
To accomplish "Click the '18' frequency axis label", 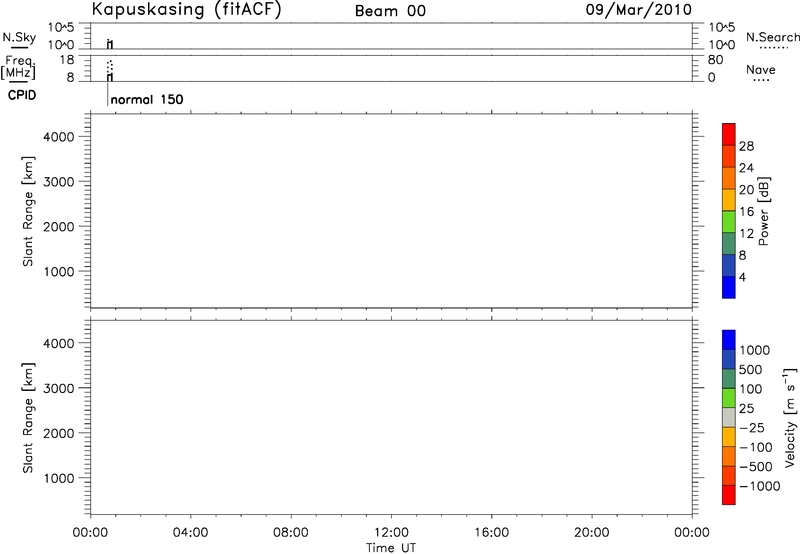I will pyautogui.click(x=67, y=60).
